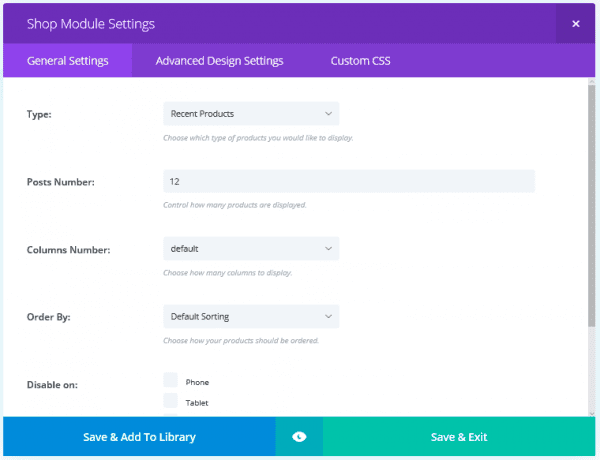Viewport: 600px width, 460px height.
Task: Click the 'Order By:' label
Action: point(47,317)
